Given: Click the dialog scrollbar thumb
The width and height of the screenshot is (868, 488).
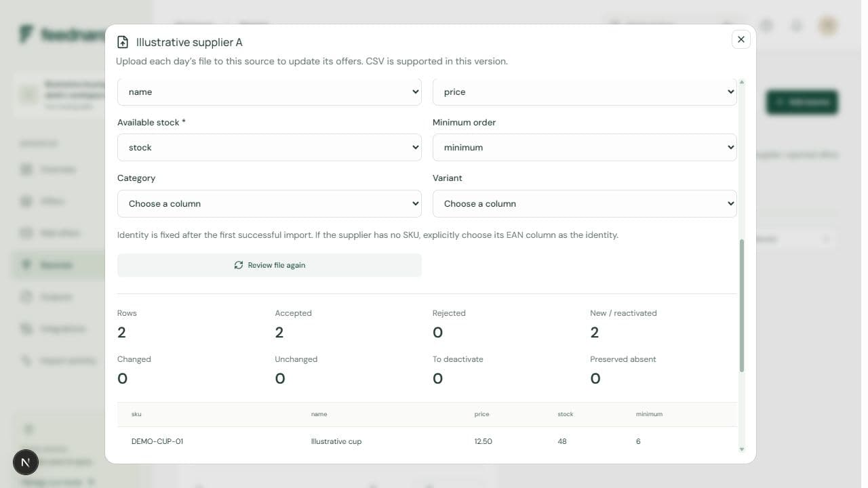Looking at the screenshot, I should click(x=741, y=305).
